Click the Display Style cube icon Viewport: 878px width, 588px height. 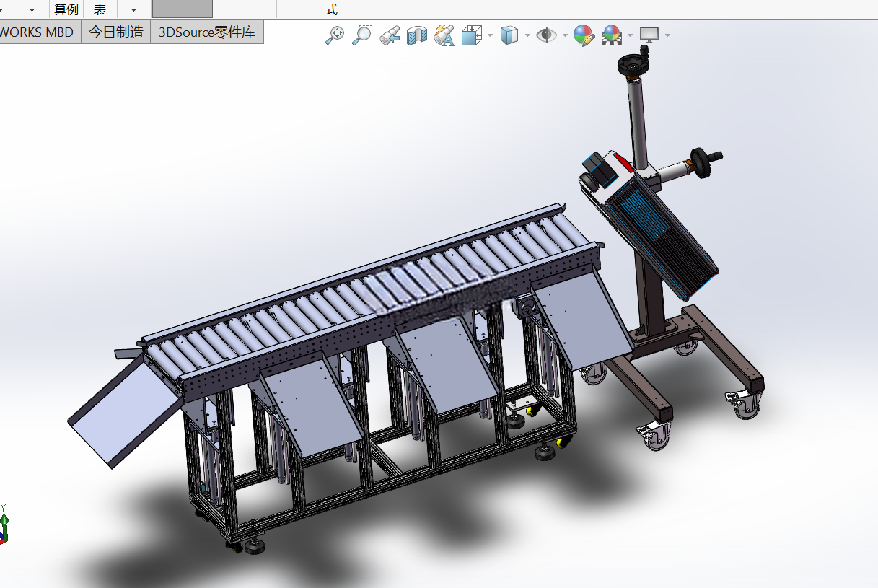click(x=509, y=35)
